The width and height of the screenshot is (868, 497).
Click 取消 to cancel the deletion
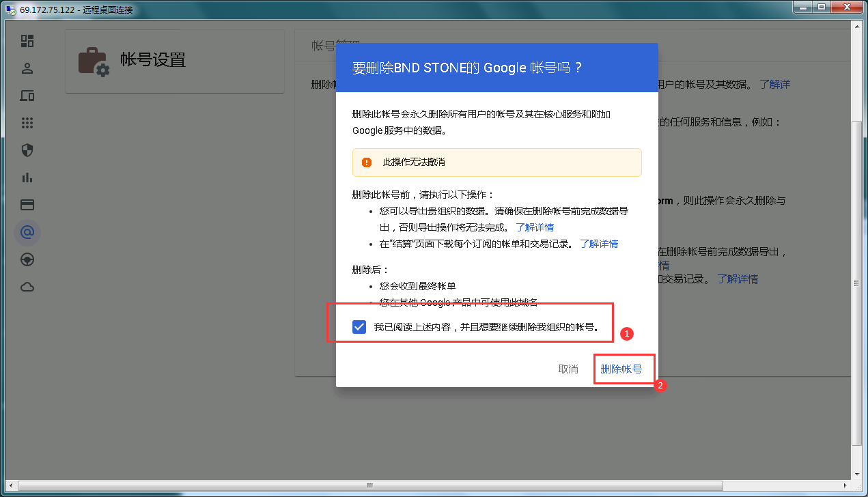click(568, 369)
